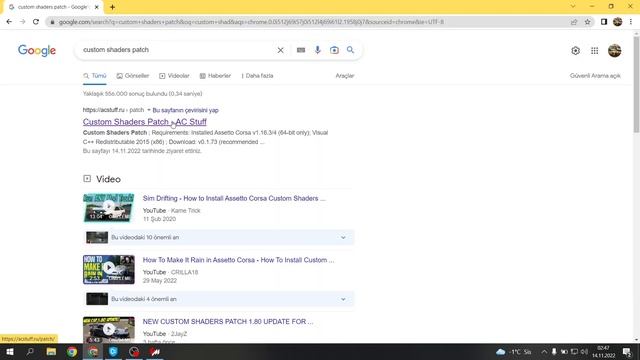Play NEW CUSTOM SHADERS PATCH thumbnail
This screenshot has height=360, width=640.
click(x=109, y=330)
